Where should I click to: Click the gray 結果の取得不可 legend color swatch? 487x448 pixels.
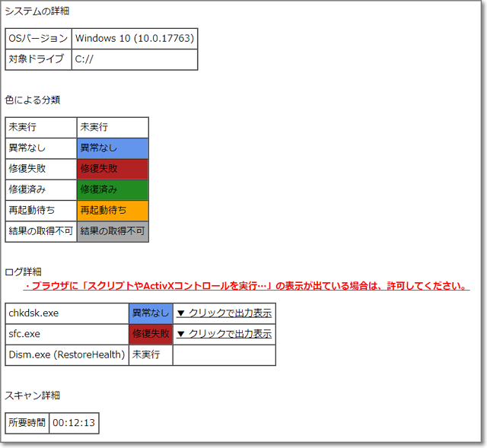(x=113, y=231)
